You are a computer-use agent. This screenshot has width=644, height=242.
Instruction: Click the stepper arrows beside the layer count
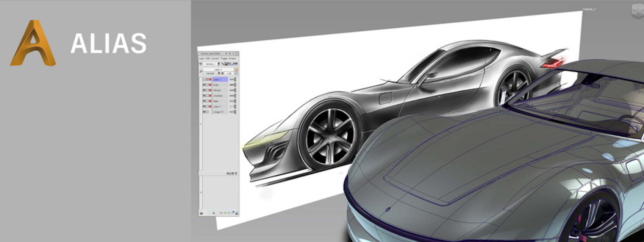point(236,173)
